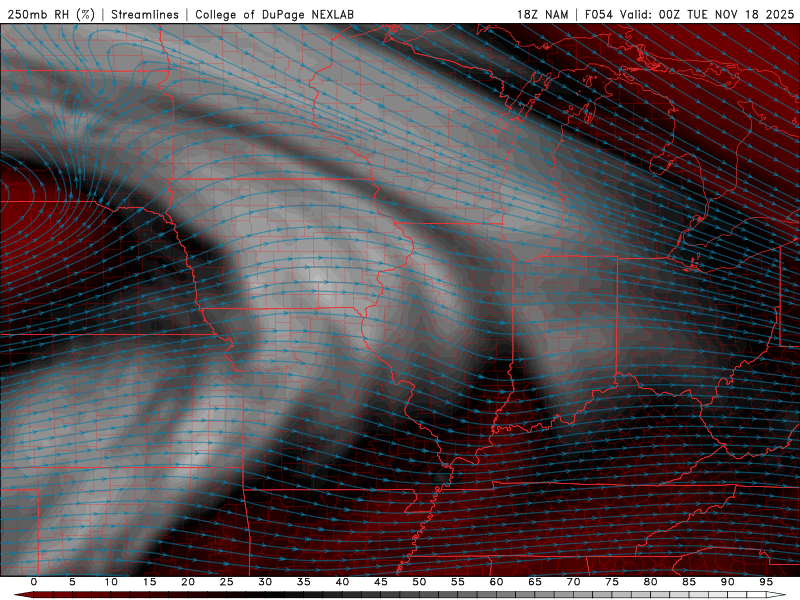Click the 95 tick label on color scale
Screen dimensions: 800x600
click(766, 582)
